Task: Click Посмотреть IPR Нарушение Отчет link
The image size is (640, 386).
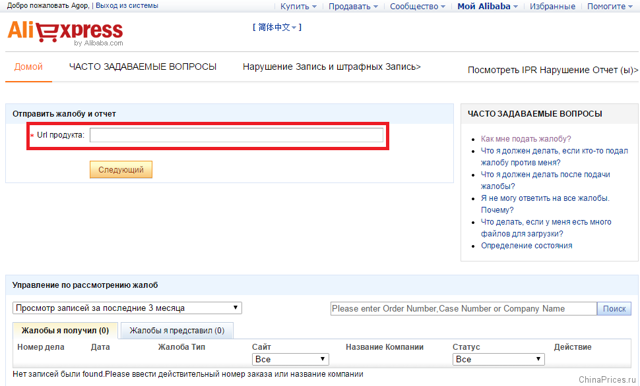Action: coord(553,70)
